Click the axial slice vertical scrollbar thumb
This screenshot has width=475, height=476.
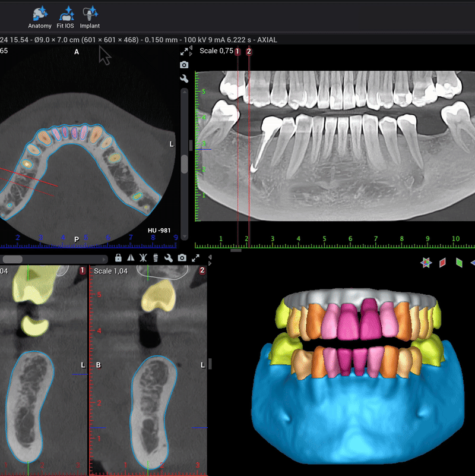coord(184,163)
